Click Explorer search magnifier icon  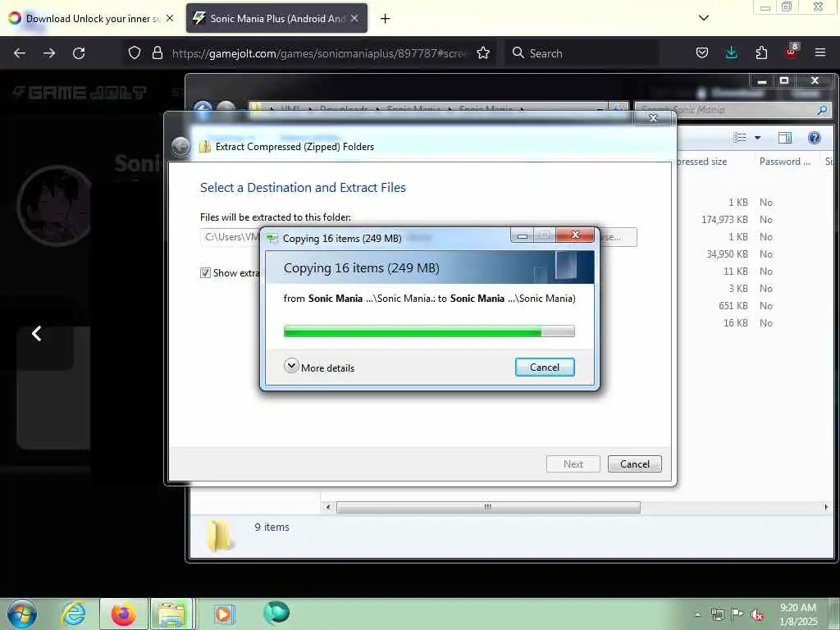tap(822, 110)
